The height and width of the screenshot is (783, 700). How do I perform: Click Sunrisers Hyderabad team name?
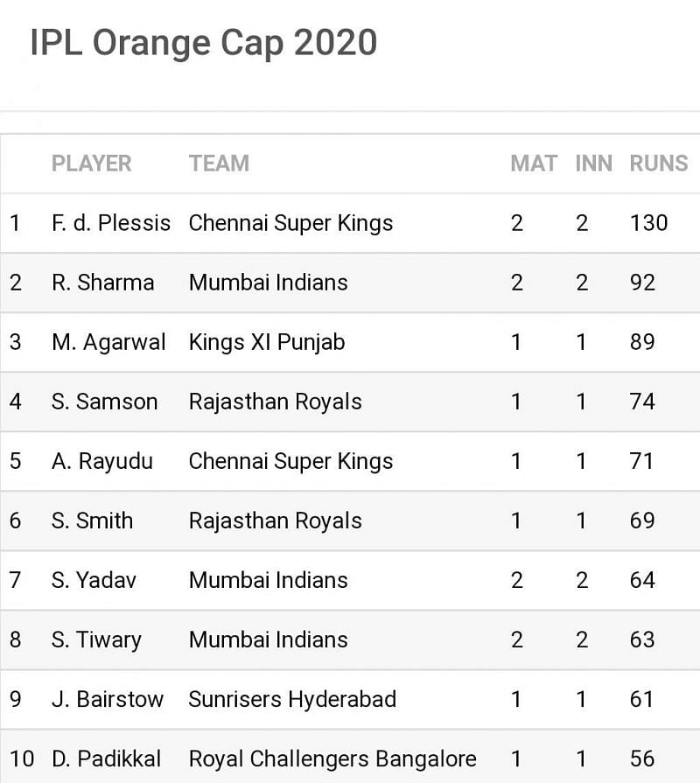292,699
